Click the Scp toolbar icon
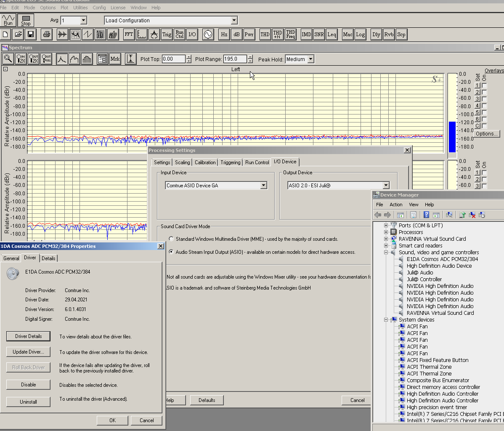 [401, 35]
